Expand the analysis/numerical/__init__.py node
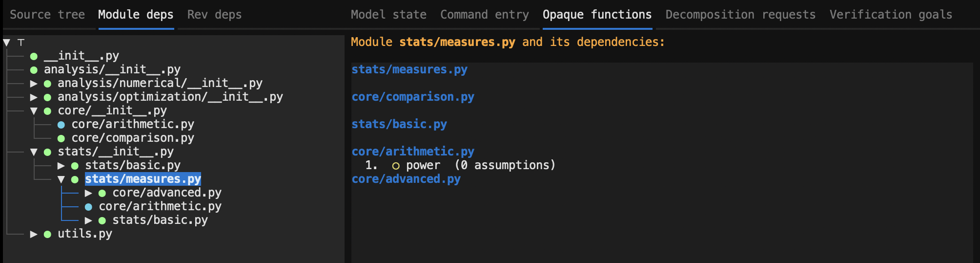The height and width of the screenshot is (263, 980). click(34, 84)
